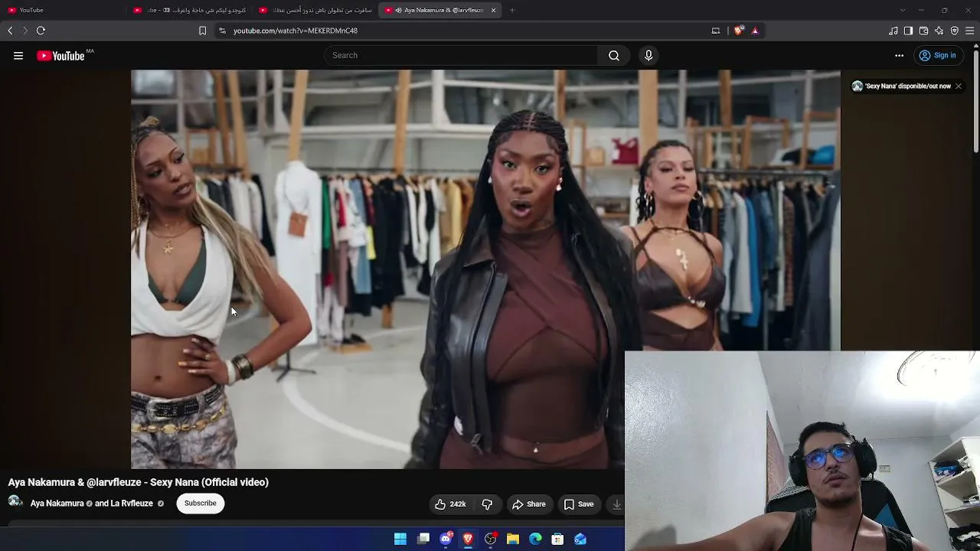Click the Download arrow button
The height and width of the screenshot is (551, 980).
click(616, 504)
